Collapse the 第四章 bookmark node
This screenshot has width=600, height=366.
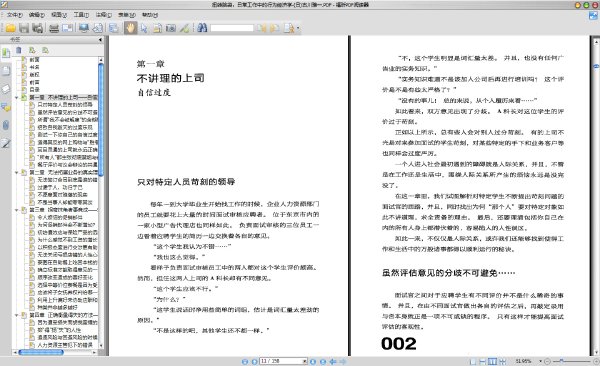point(16,315)
